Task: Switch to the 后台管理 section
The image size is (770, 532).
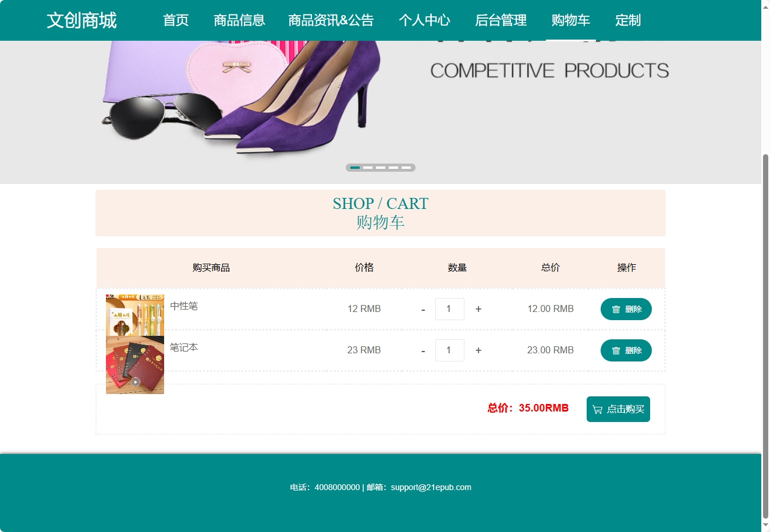Action: (x=501, y=20)
